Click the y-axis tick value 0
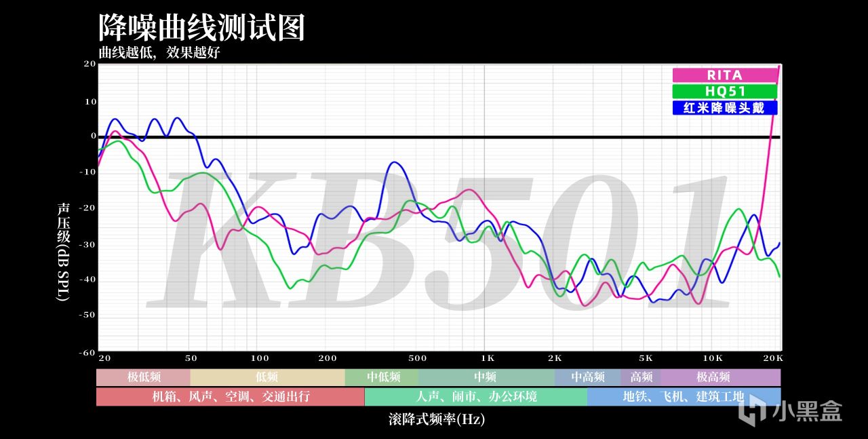868x439 pixels. 94,136
